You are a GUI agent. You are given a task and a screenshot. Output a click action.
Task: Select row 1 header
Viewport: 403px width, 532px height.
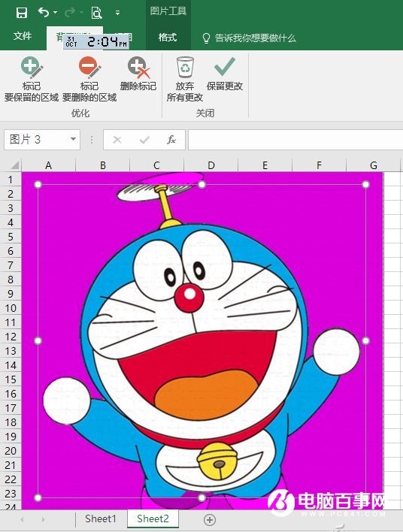tap(11, 179)
